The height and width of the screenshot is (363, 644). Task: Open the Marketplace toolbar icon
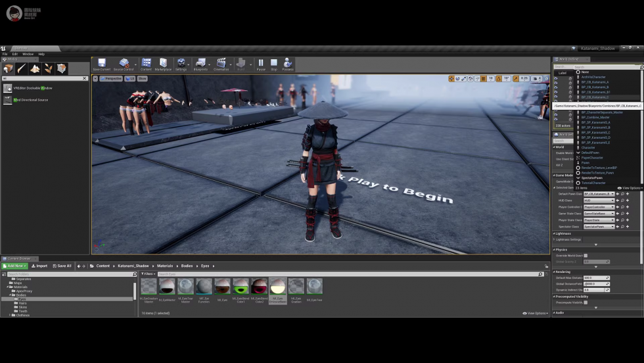tap(163, 64)
